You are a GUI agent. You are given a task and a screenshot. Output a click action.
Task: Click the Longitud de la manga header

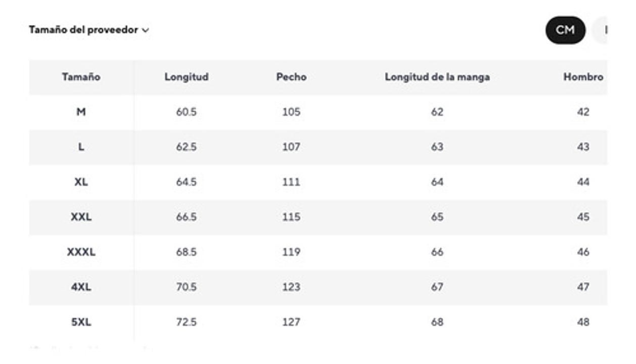click(x=437, y=77)
